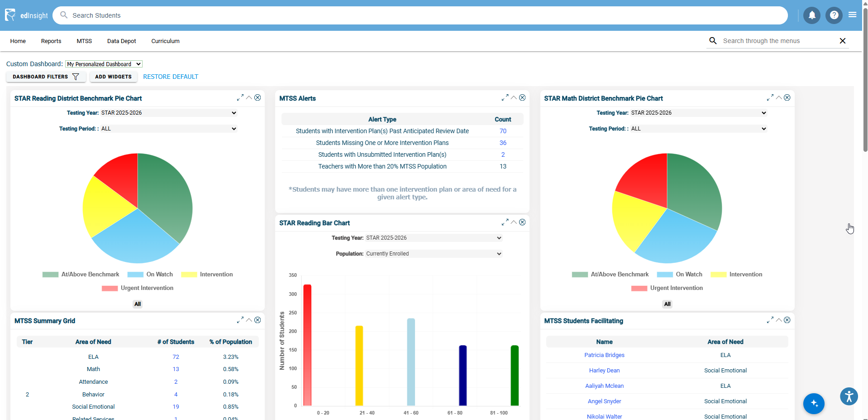Remove the STAR Reading Bar Chart widget
Screen dimensions: 868x420
pyautogui.click(x=522, y=222)
